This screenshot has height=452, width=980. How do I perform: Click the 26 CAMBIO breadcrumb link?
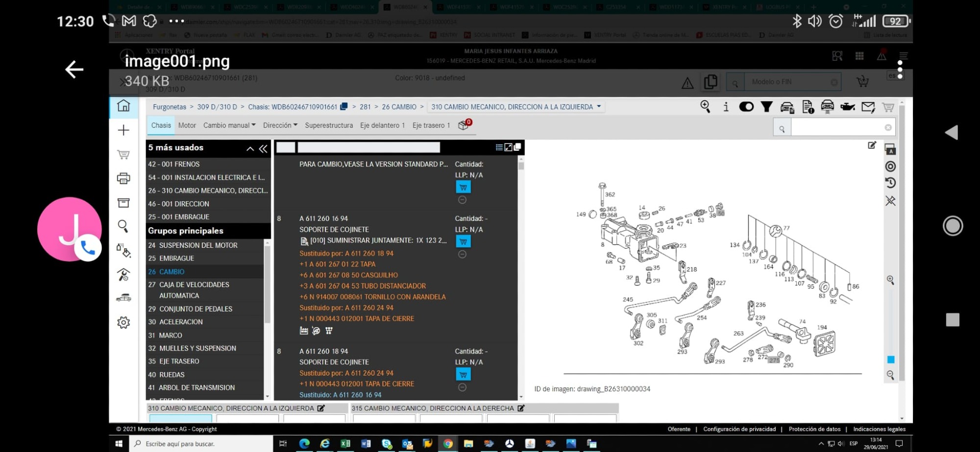[399, 107]
